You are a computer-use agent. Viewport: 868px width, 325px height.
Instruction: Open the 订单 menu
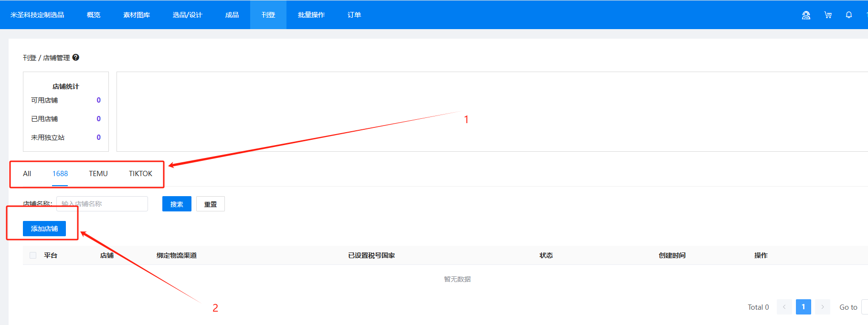pos(354,15)
